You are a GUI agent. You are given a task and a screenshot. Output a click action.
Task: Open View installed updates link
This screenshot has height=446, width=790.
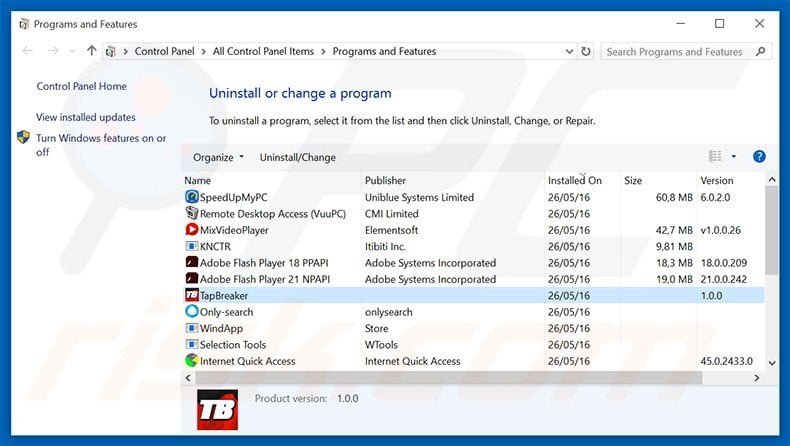pos(86,117)
